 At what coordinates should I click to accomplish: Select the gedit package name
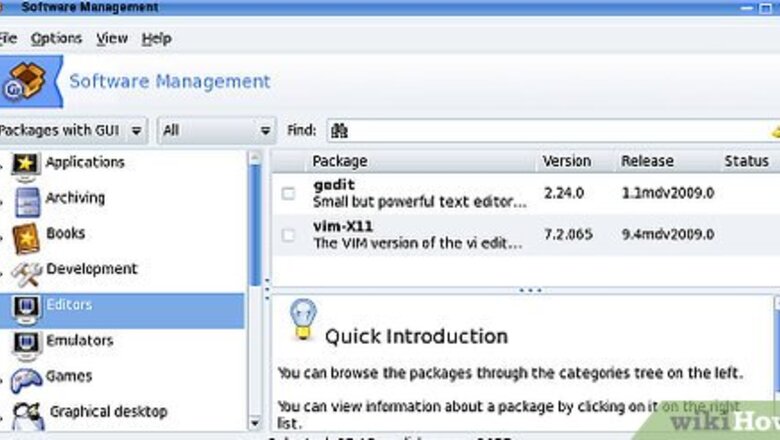point(334,184)
